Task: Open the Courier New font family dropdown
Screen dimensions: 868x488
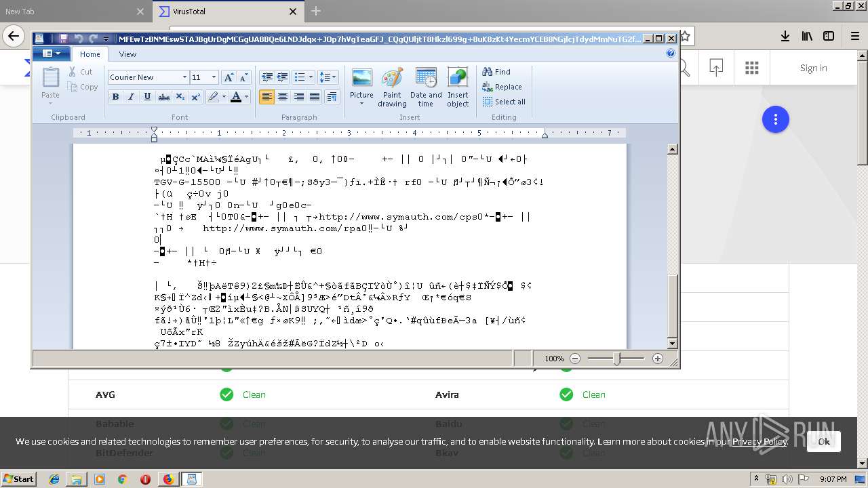Action: click(x=184, y=77)
